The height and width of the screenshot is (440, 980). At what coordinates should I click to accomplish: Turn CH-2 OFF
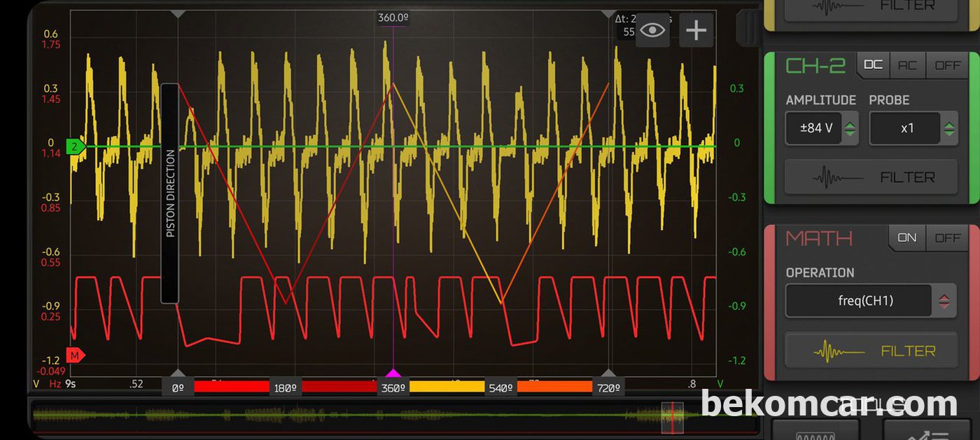[x=948, y=64]
